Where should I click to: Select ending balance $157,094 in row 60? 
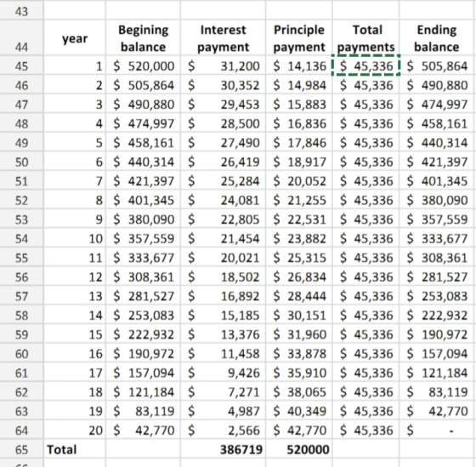(437, 353)
